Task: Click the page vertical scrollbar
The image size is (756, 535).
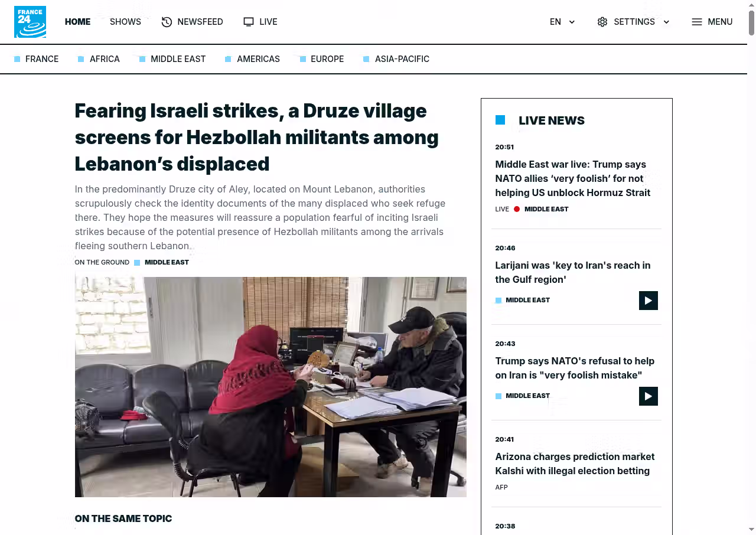Action: 751,267
